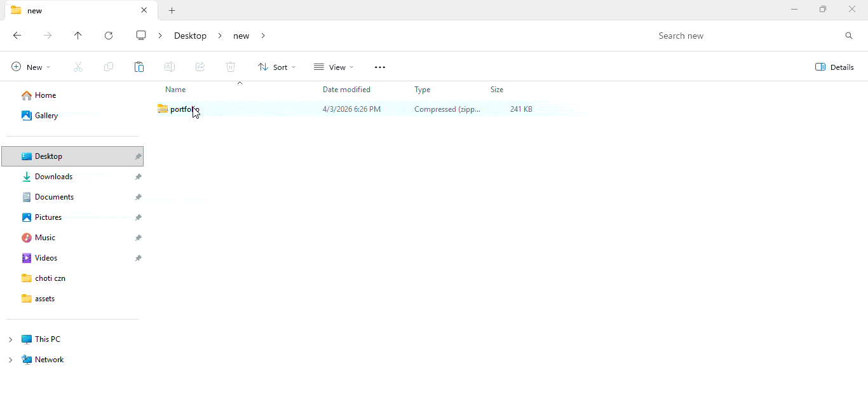868x394 pixels.
Task: Click the Search new input field
Action: [743, 36]
